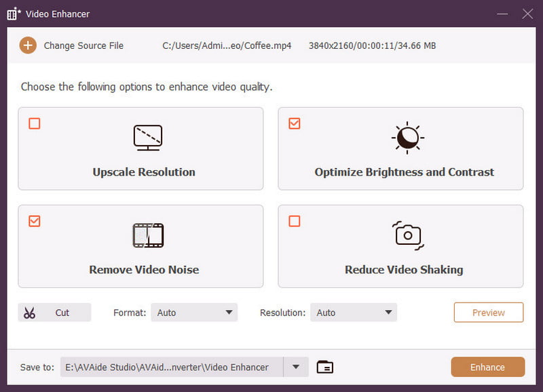
Task: Uncheck Optimize Brightness and Contrast checkbox
Action: tap(294, 123)
